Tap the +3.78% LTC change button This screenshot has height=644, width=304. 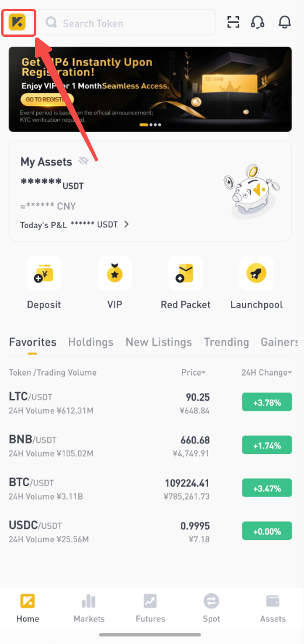pos(267,402)
